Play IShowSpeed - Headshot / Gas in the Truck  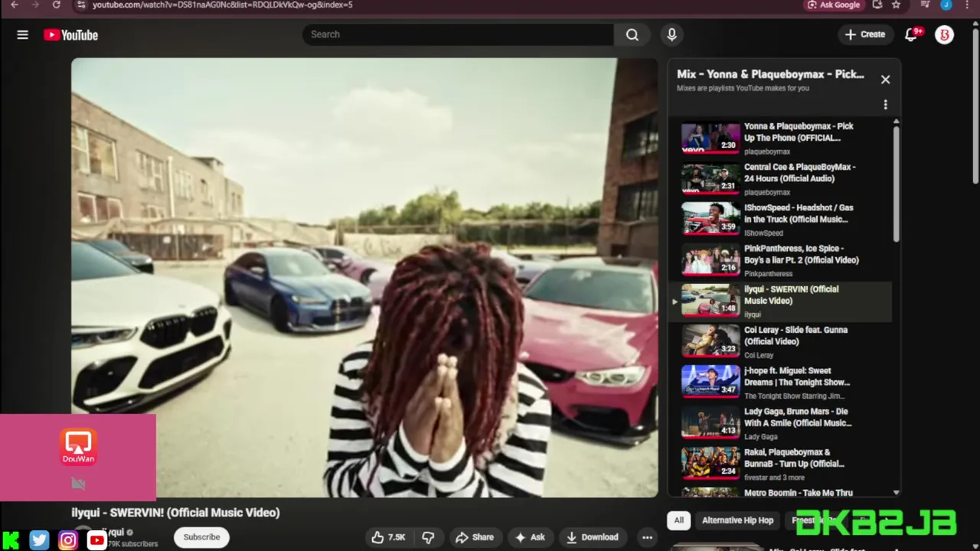779,219
